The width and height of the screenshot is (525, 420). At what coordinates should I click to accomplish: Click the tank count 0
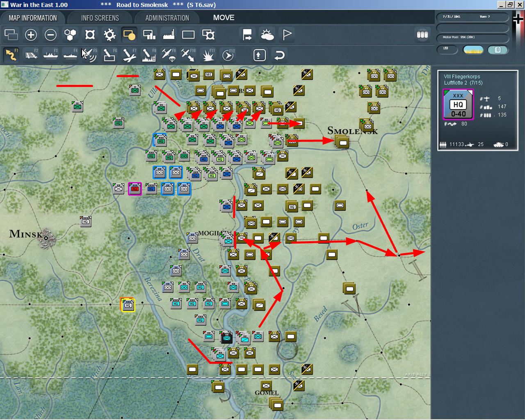click(507, 144)
